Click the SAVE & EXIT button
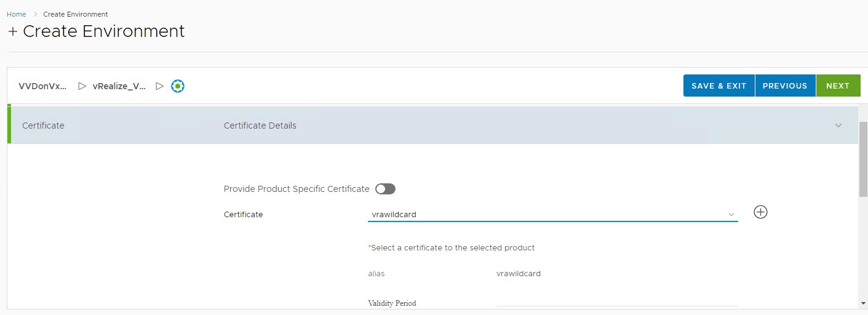 (719, 86)
